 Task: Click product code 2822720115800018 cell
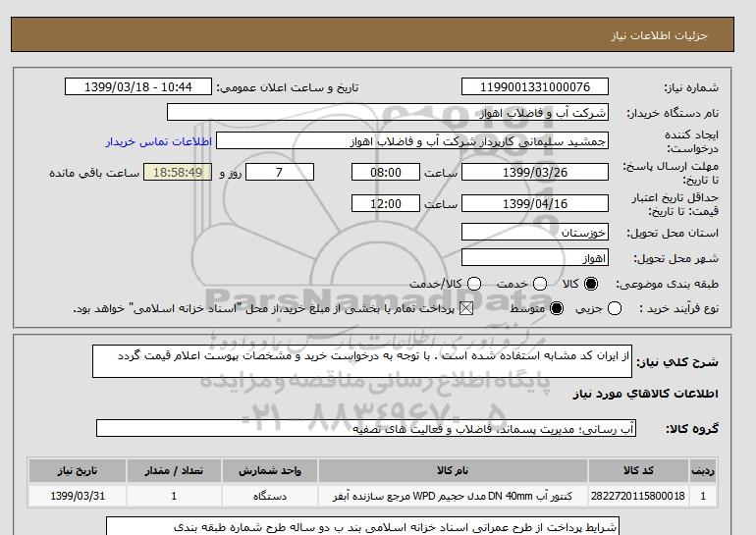coord(638,496)
